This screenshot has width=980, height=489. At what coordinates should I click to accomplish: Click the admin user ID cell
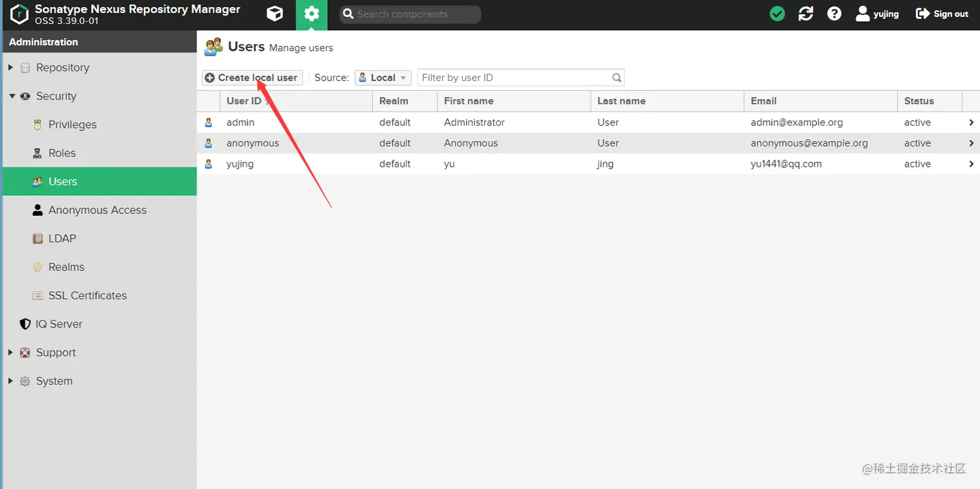[x=240, y=123]
